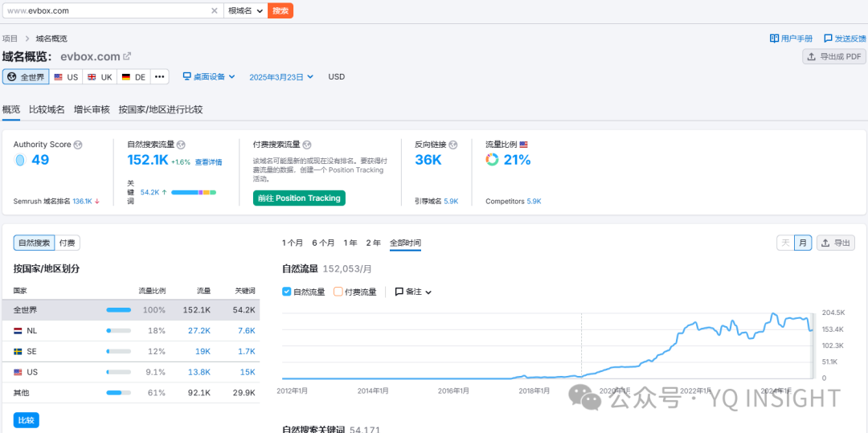The image size is (868, 433).
Task: Click dashed vertical marker on traffic chart
Action: tap(581, 345)
